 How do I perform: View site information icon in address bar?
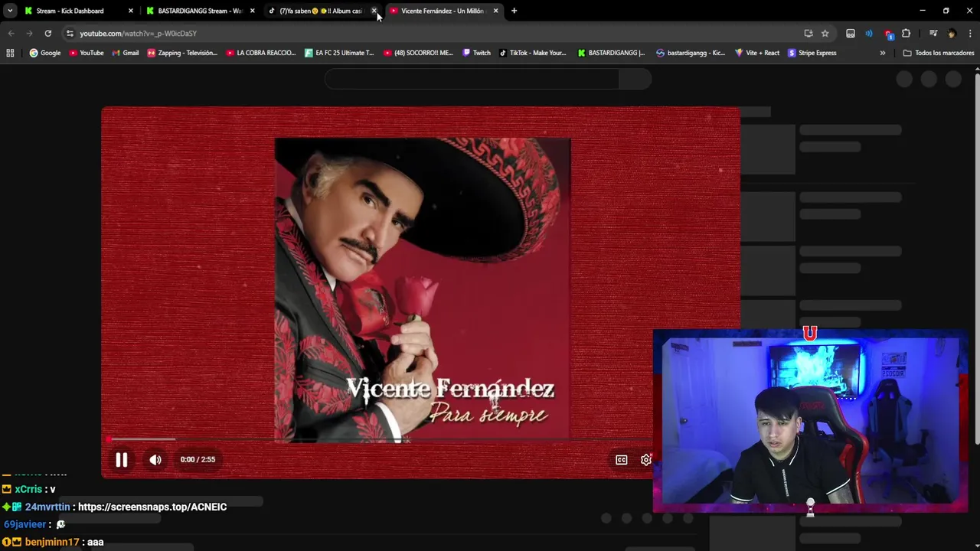tap(70, 33)
